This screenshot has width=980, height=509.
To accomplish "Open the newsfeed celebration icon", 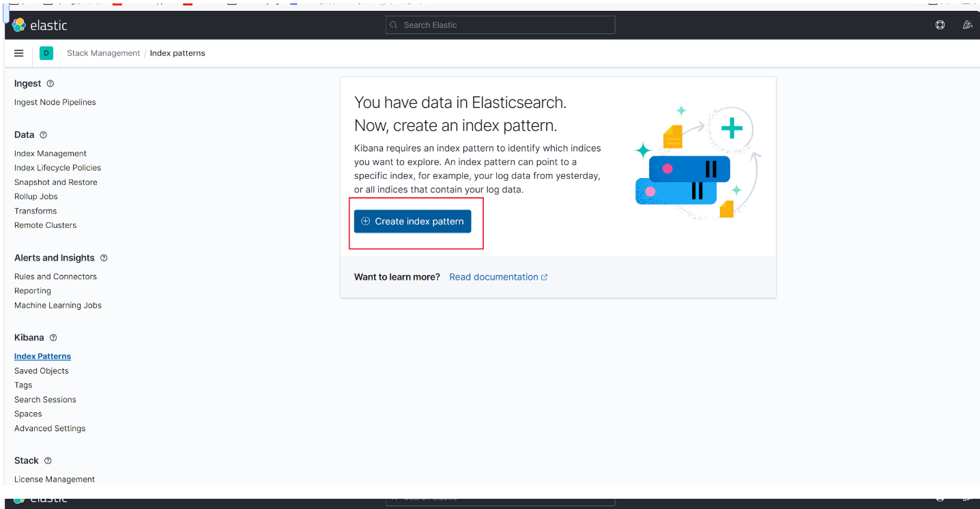I will 967,25.
